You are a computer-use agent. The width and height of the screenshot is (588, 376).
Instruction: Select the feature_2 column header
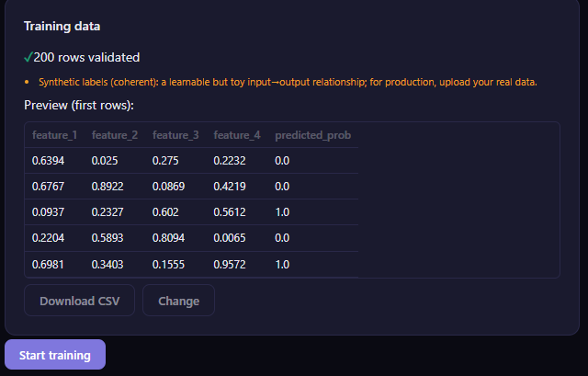click(115, 135)
